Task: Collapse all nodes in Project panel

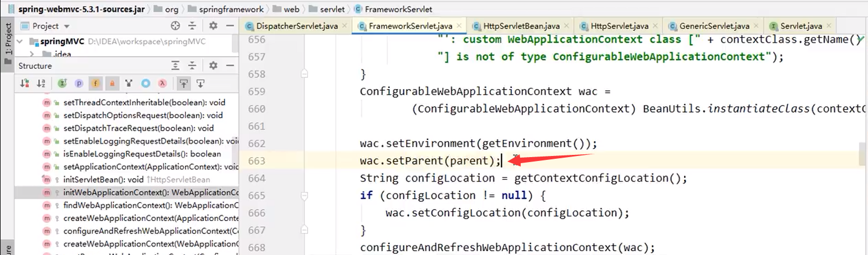Action: (x=192, y=26)
